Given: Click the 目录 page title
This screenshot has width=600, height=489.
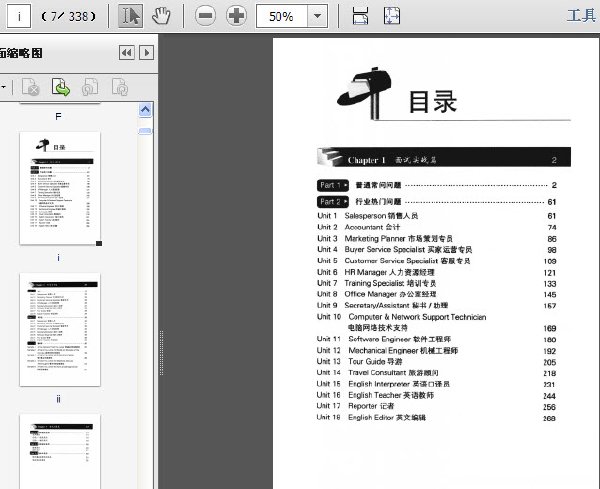Looking at the screenshot, I should coord(433,102).
